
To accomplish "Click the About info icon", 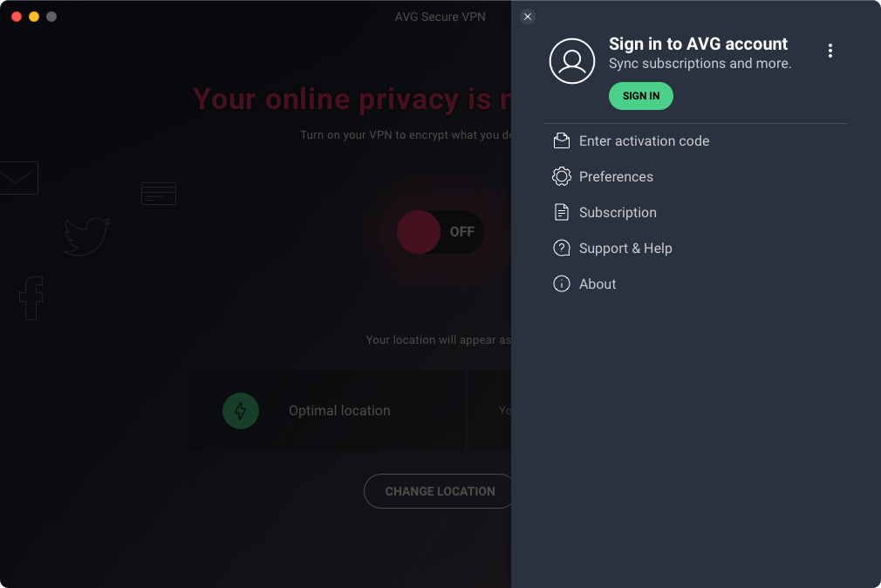I will coord(561,284).
